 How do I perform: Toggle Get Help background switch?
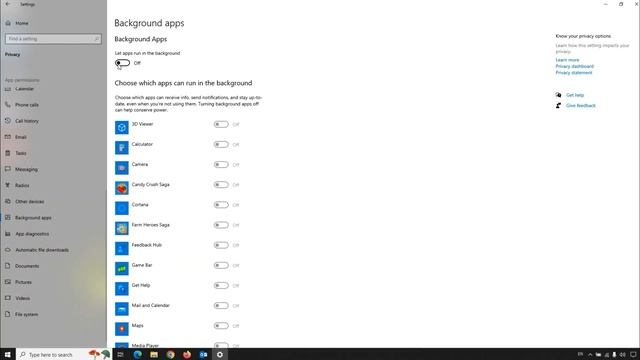click(221, 285)
